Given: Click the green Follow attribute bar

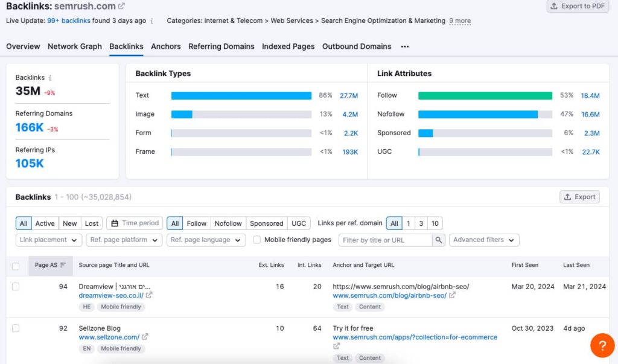Looking at the screenshot, I should (485, 95).
